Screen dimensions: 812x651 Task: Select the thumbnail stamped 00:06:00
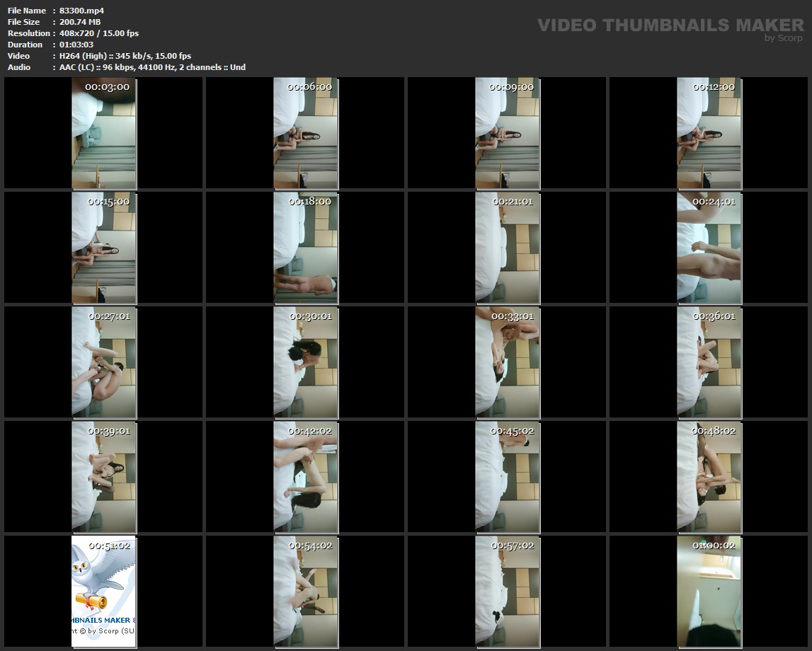pos(306,133)
